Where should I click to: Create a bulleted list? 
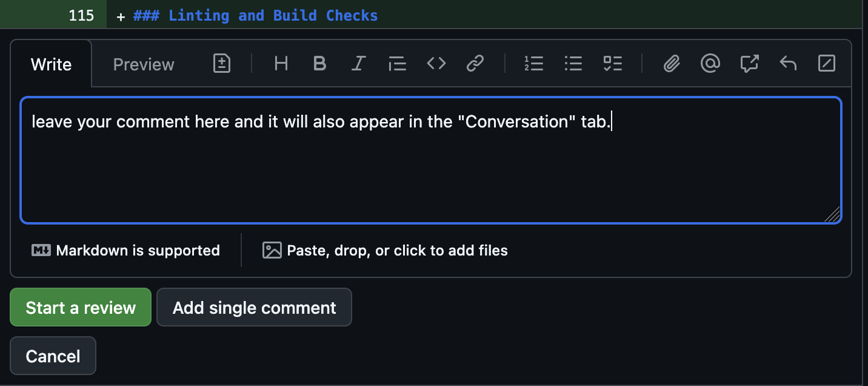[x=573, y=63]
